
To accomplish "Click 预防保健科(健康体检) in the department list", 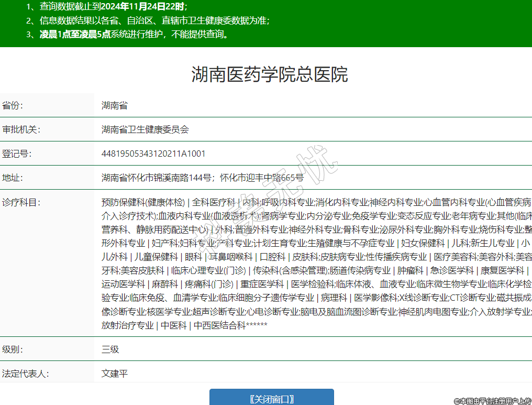I will [x=143, y=203].
